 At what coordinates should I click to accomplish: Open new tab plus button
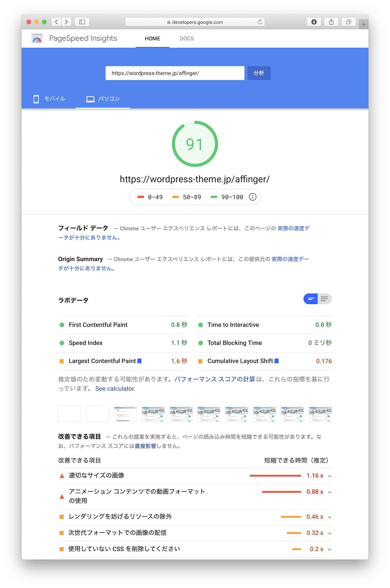pyautogui.click(x=363, y=25)
